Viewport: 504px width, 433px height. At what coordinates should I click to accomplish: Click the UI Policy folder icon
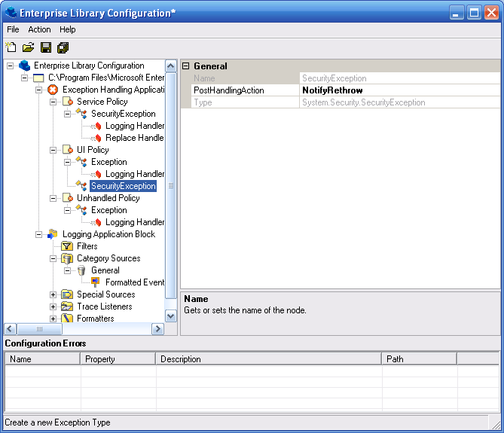tap(68, 150)
